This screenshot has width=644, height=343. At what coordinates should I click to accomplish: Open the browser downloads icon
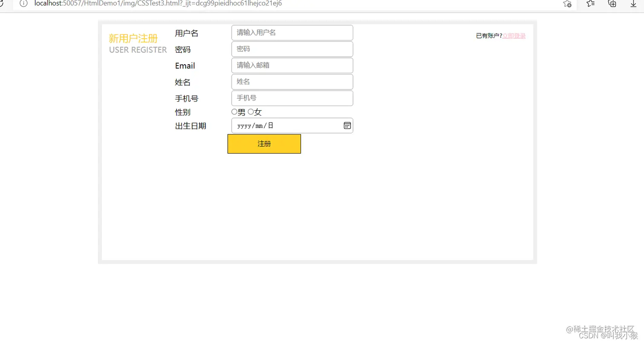[633, 3]
